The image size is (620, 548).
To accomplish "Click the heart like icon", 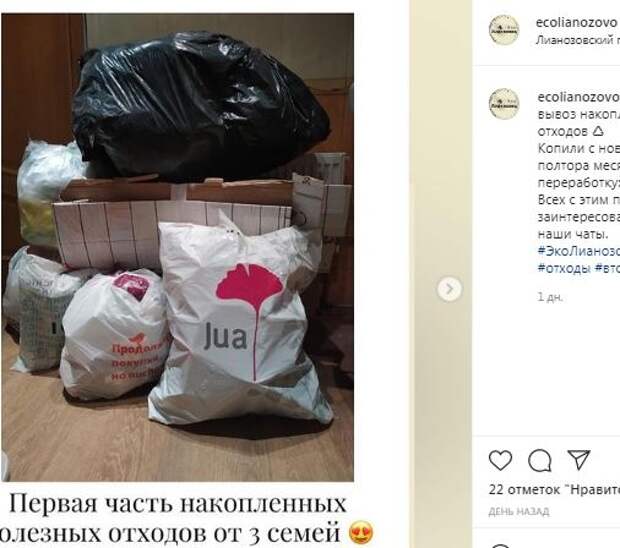I will tap(500, 460).
